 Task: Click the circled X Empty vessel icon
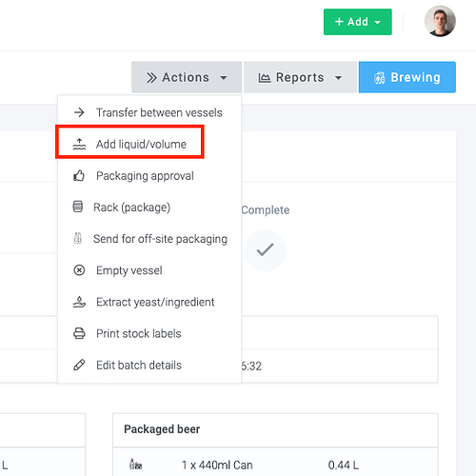pos(79,270)
